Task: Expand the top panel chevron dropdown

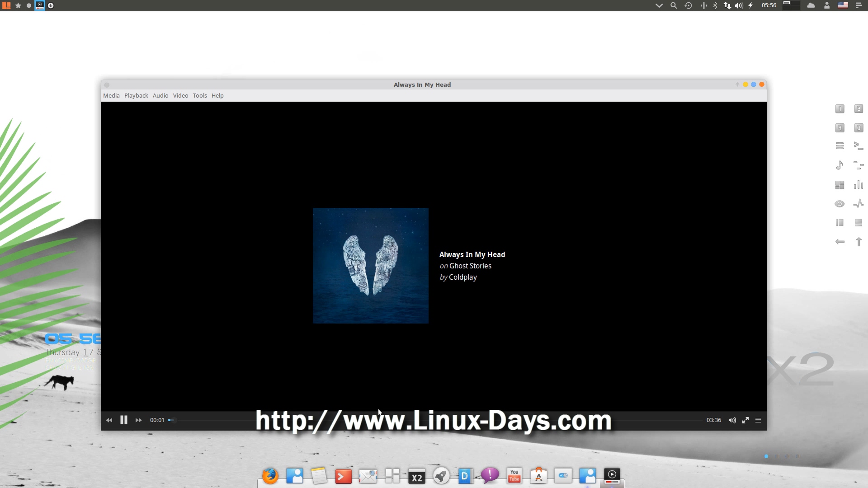Action: [659, 5]
